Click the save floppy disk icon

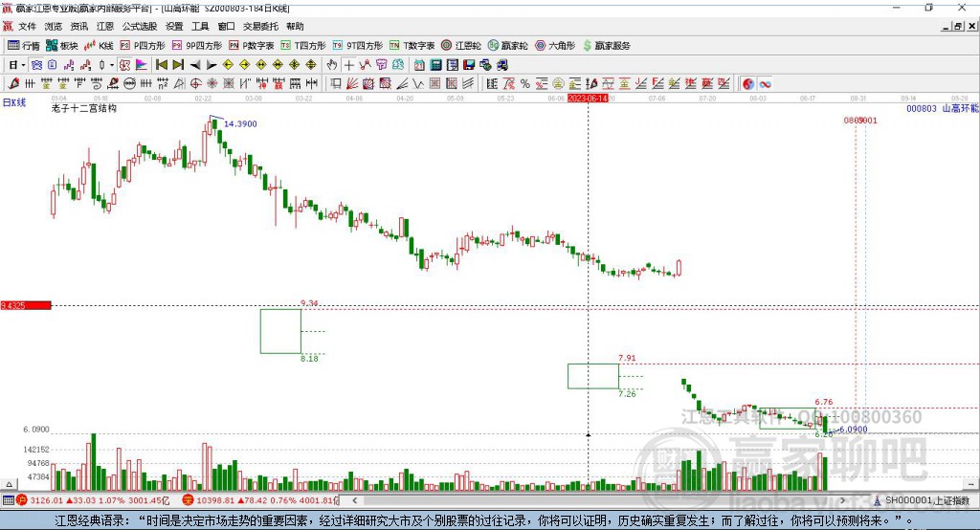[x=469, y=65]
